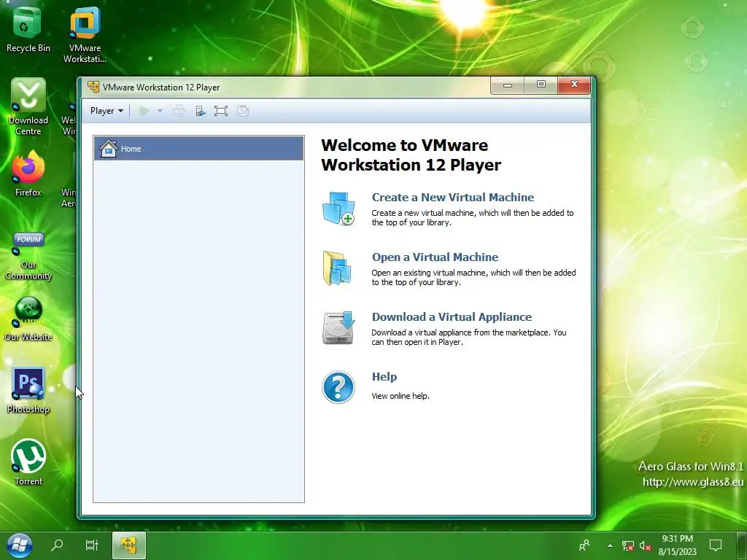Select the Photoshop desktop shortcut

click(28, 391)
